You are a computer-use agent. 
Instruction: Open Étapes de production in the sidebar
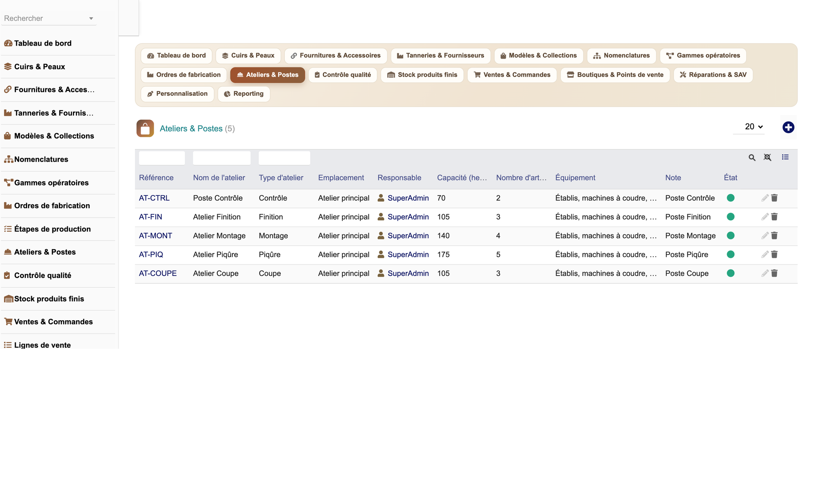[x=52, y=229]
